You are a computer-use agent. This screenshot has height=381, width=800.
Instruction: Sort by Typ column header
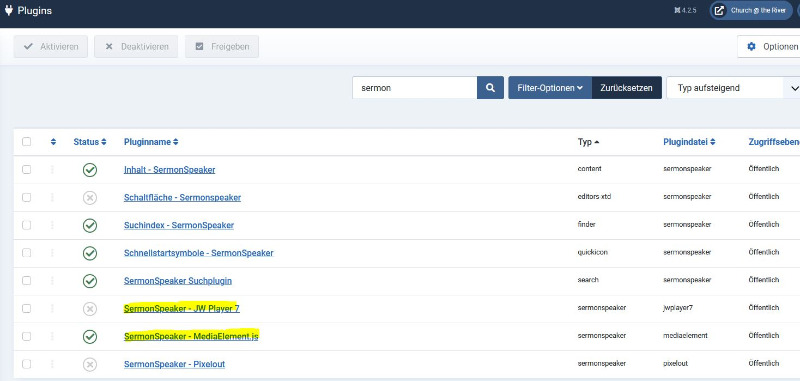(x=588, y=142)
